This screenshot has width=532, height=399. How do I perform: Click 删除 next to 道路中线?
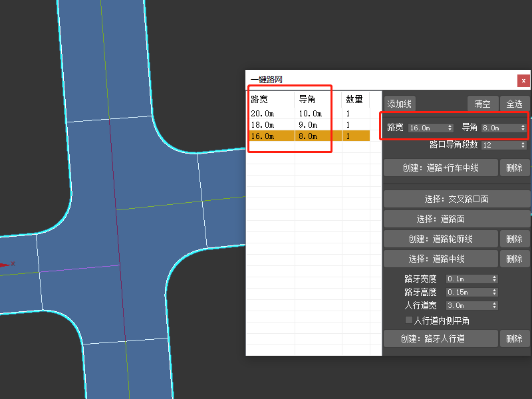[x=514, y=259]
